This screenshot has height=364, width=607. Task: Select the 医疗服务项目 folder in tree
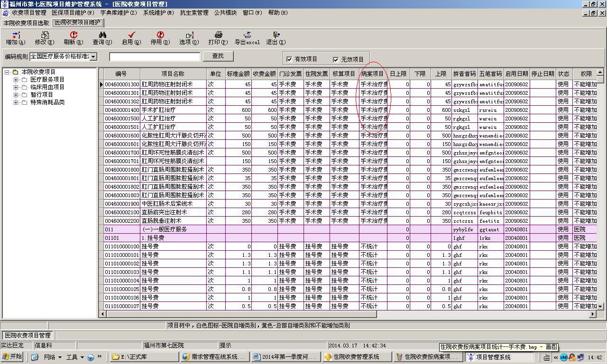(47, 80)
